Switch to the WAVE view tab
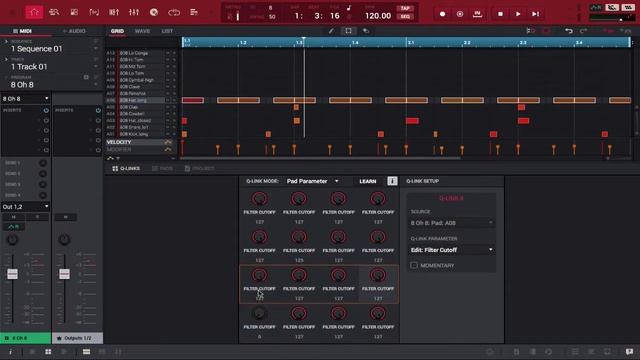 click(x=142, y=31)
